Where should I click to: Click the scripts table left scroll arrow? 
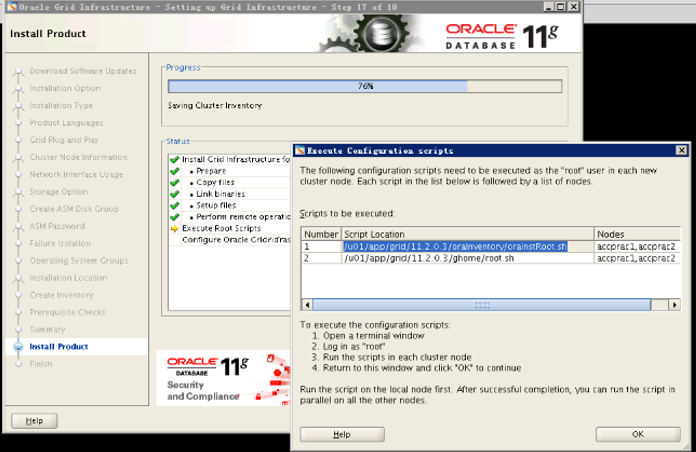pos(308,305)
